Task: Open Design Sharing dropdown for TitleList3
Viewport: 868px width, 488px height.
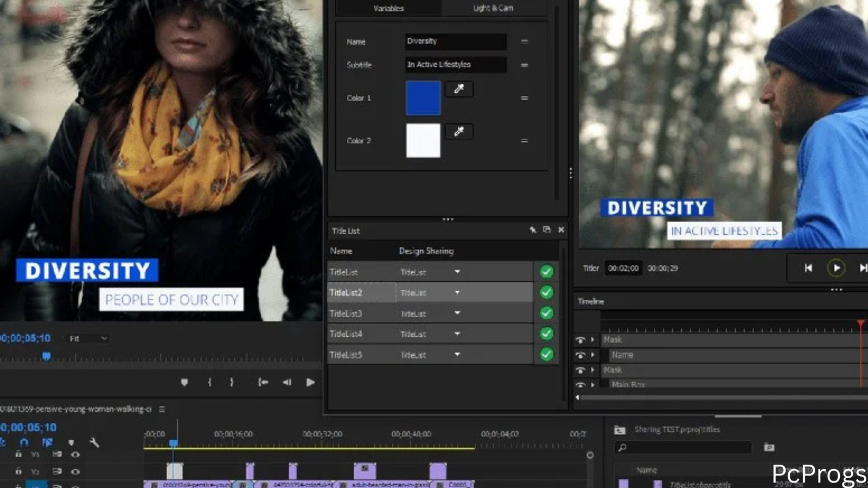Action: point(457,313)
